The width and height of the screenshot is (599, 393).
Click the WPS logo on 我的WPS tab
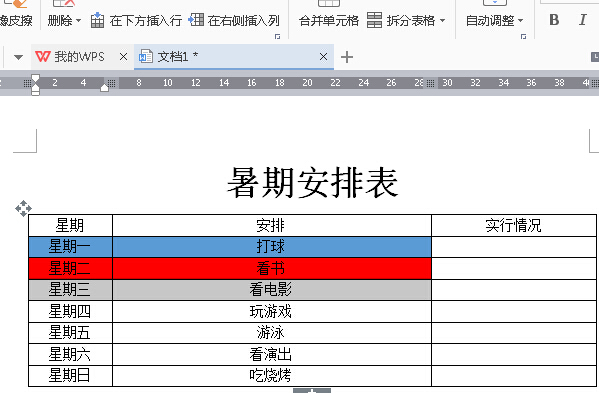tap(42, 57)
